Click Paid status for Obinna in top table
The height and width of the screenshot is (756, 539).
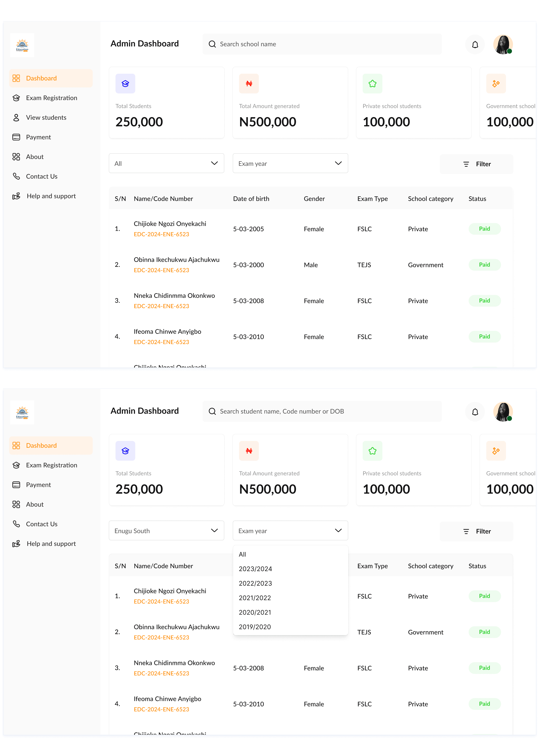click(x=484, y=265)
